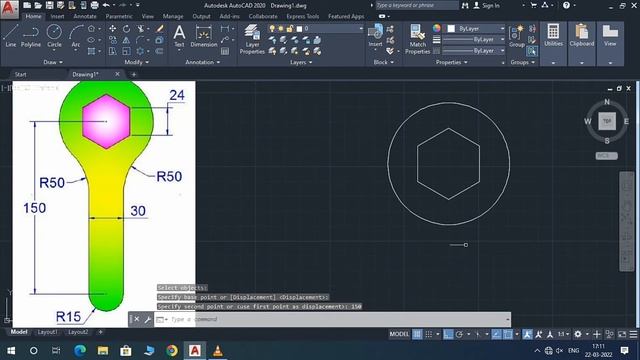Toggle snap mode dots icon
The image size is (640, 360).
pos(429,334)
